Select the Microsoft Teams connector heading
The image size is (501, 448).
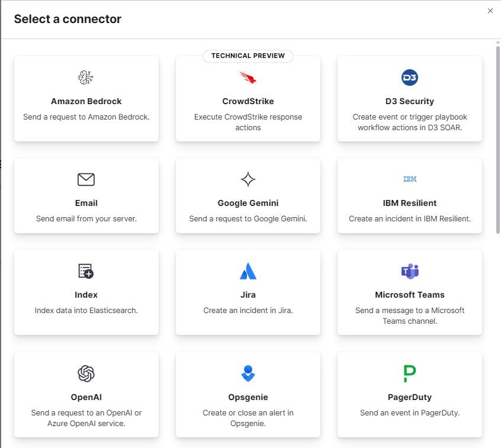point(410,295)
